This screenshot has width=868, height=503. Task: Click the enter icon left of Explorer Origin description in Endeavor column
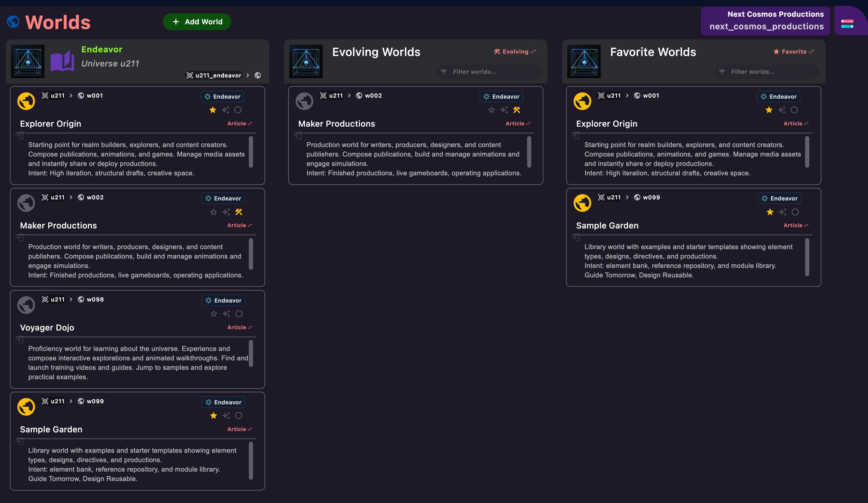click(x=19, y=136)
